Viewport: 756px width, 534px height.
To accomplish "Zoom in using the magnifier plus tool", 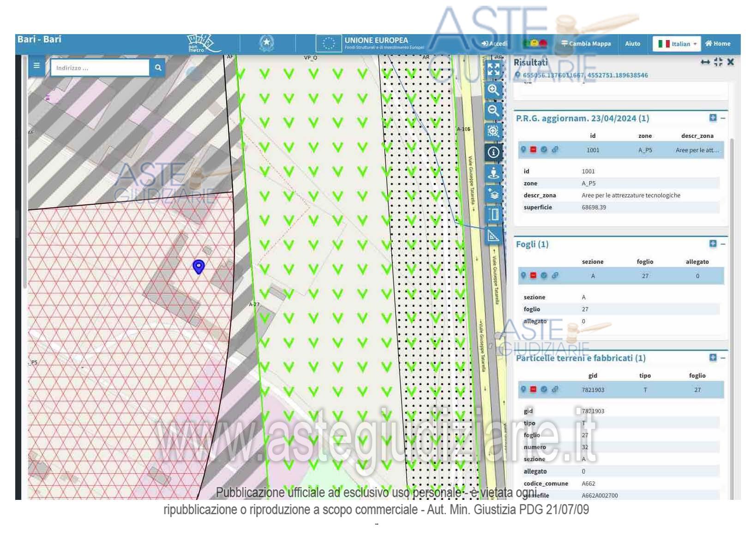I will pos(493,90).
